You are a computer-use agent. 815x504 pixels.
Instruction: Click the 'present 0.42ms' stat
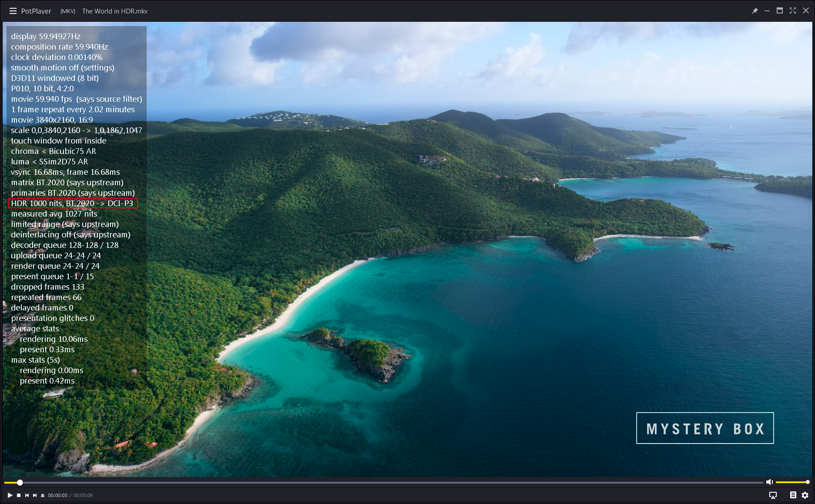(47, 381)
